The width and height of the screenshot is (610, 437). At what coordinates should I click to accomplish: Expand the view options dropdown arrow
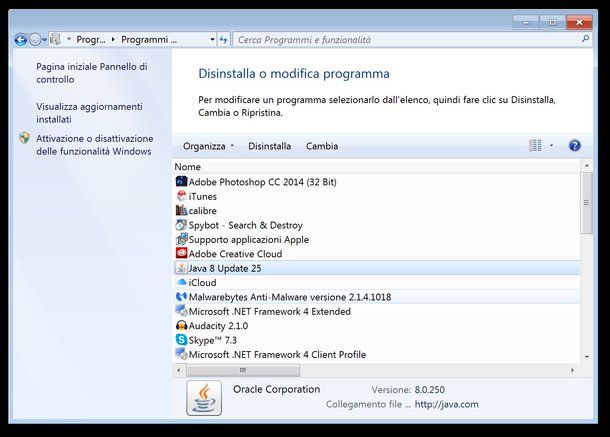coord(551,146)
